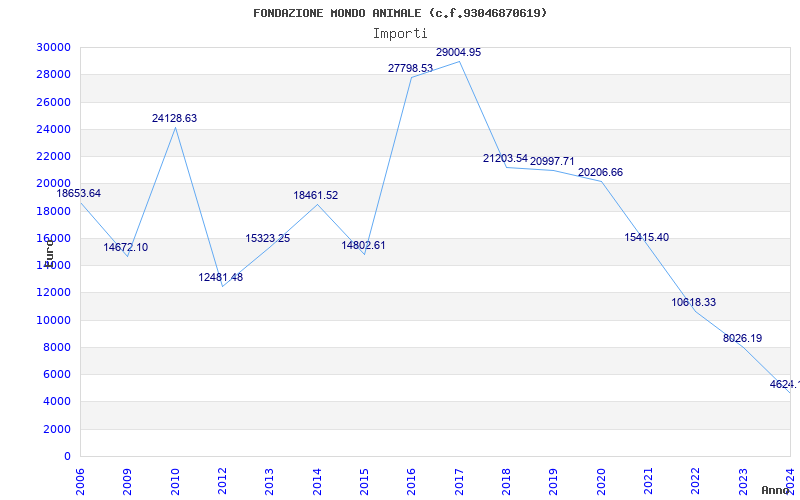The height and width of the screenshot is (500, 800).
Task: Select data label 18653.64
Action: (79, 193)
